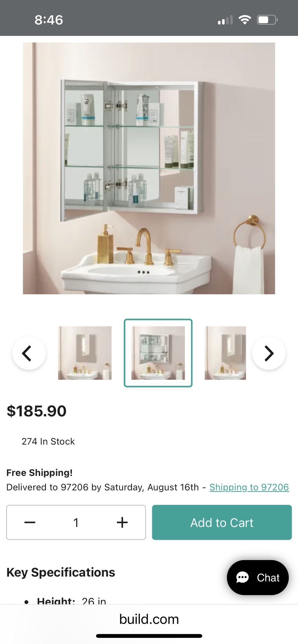Select the open cabinet thumbnail
298x644 pixels.
tap(158, 353)
